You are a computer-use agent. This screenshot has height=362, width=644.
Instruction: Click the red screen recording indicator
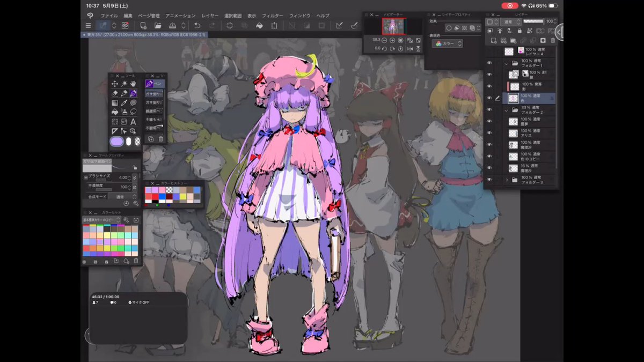tap(509, 5)
